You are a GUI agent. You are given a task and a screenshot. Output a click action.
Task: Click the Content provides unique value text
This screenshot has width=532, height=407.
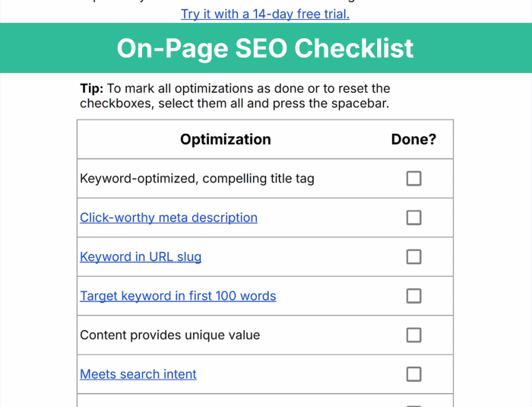pyautogui.click(x=169, y=335)
